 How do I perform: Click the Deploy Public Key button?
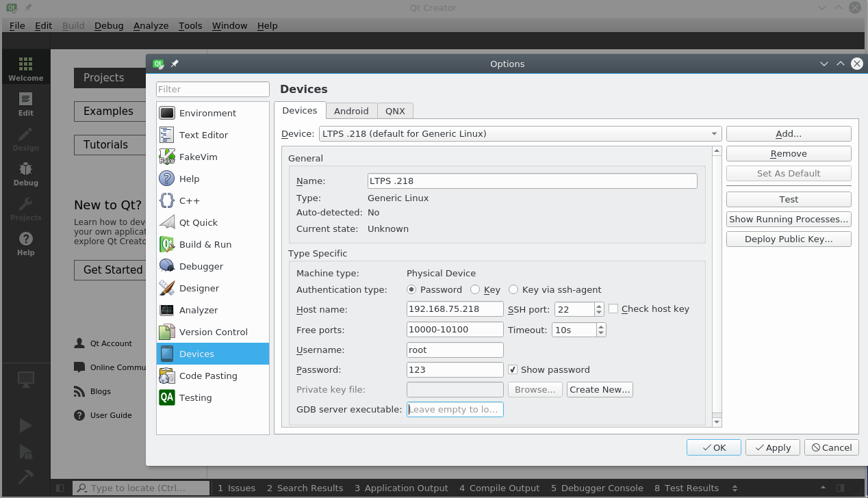tap(788, 239)
